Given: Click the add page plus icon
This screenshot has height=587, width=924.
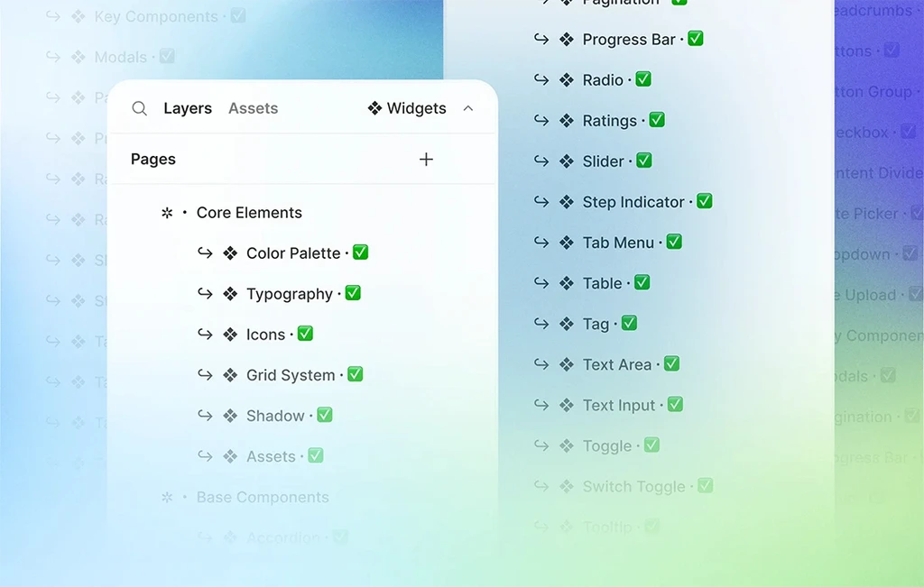Looking at the screenshot, I should click(x=426, y=160).
